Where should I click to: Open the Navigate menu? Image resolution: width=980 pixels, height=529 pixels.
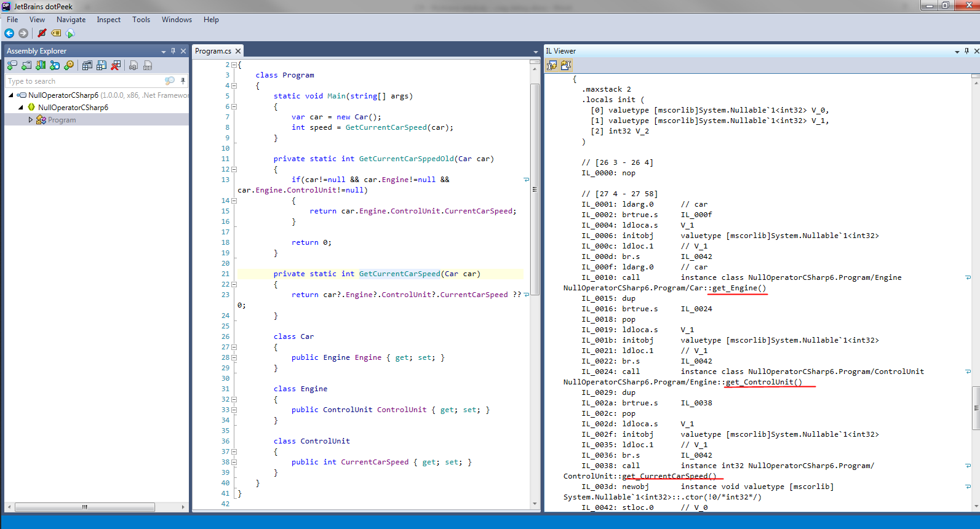(x=71, y=20)
